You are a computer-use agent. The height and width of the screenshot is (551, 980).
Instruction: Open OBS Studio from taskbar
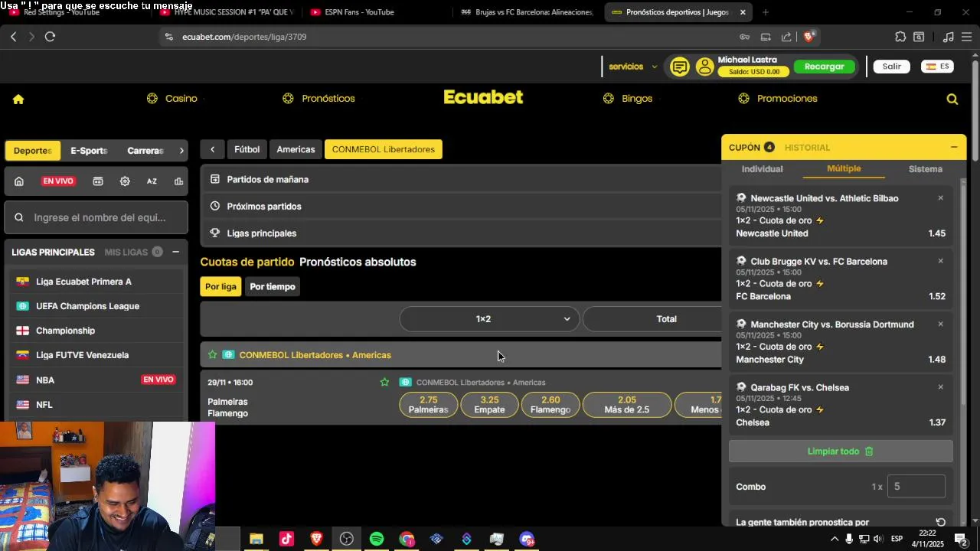[x=347, y=539]
